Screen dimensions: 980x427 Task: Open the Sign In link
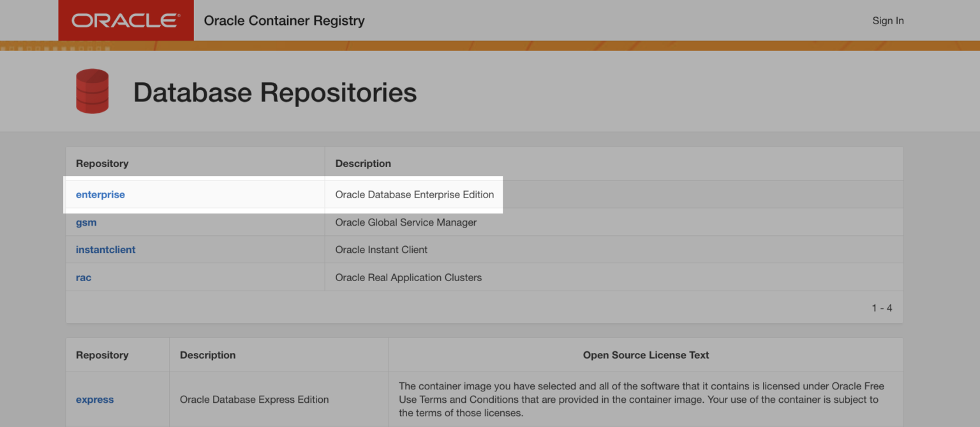pos(887,20)
